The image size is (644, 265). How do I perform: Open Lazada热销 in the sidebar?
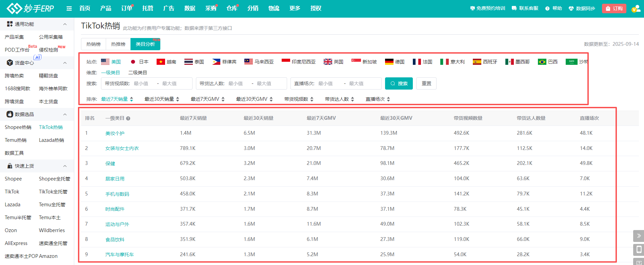pos(52,140)
